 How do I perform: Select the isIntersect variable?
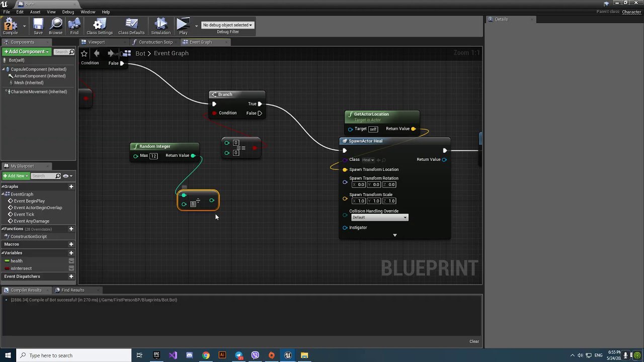[x=21, y=268]
